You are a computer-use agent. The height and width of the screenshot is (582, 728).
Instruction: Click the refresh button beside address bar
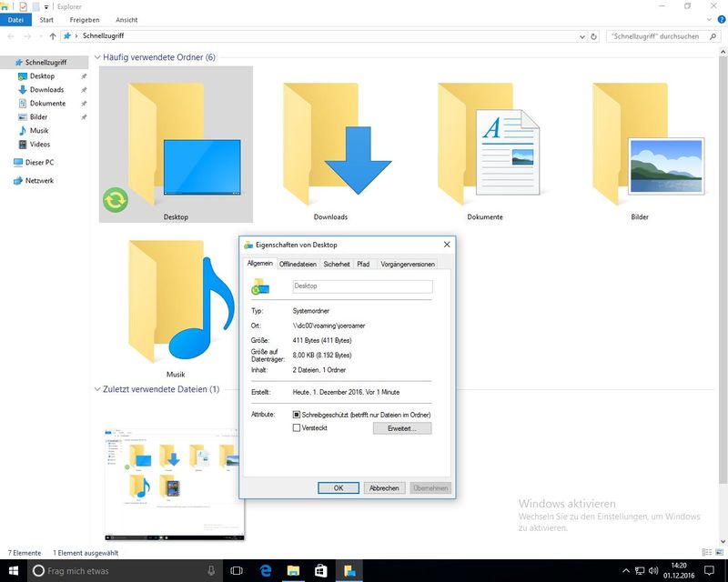coord(594,36)
